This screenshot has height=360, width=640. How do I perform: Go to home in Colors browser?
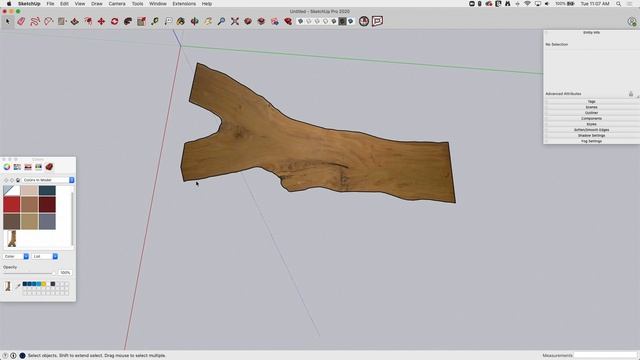pos(18,180)
